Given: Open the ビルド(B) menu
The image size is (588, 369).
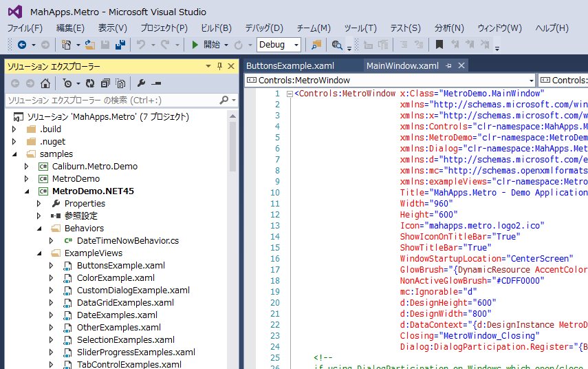Looking at the screenshot, I should click(216, 28).
